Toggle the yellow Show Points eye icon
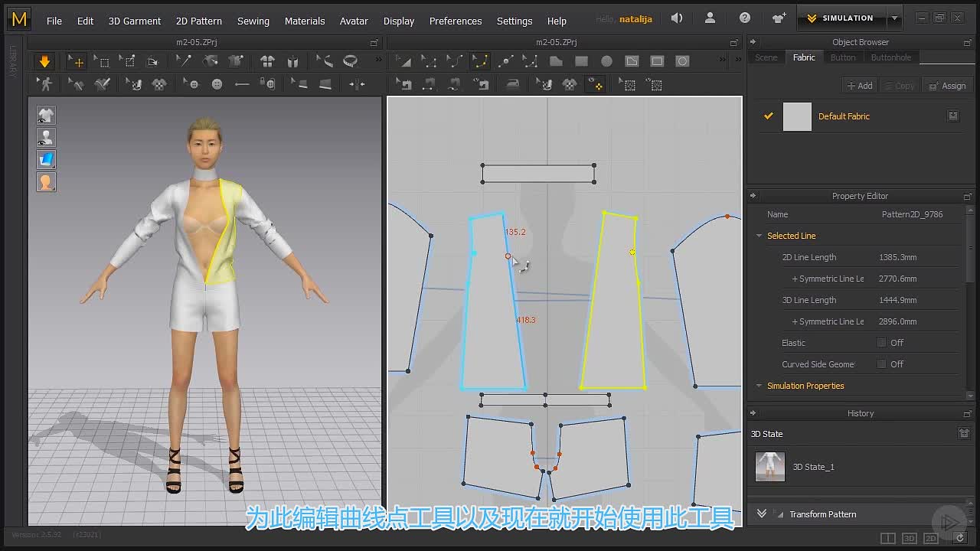This screenshot has width=980, height=551. pyautogui.click(x=595, y=84)
